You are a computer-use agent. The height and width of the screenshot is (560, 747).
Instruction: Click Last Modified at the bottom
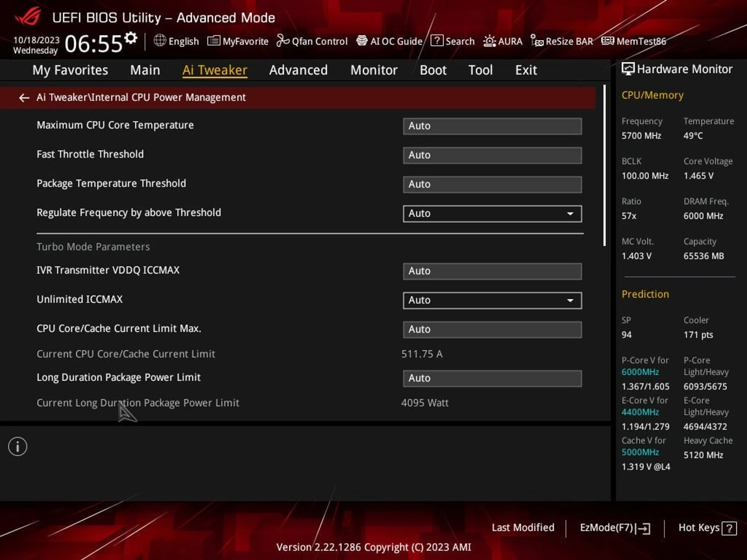click(523, 528)
